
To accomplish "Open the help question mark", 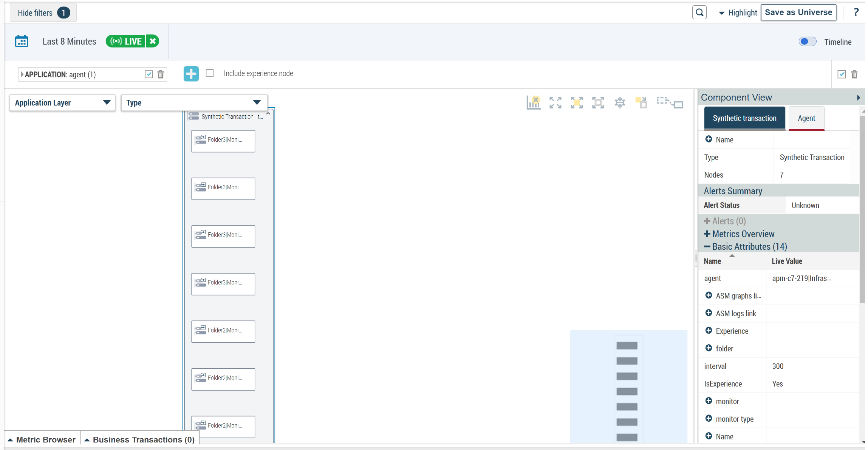I will [856, 12].
